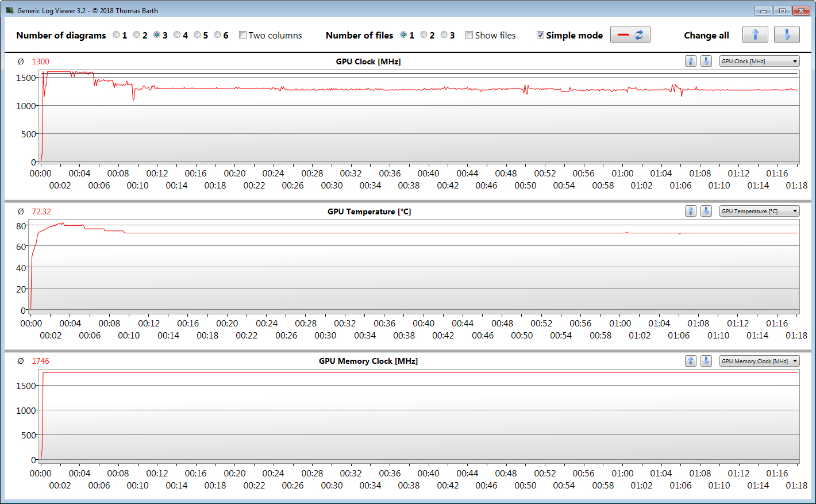The image size is (816, 504).
Task: Click the GPU Clock [MHz] chart title
Action: (x=368, y=61)
